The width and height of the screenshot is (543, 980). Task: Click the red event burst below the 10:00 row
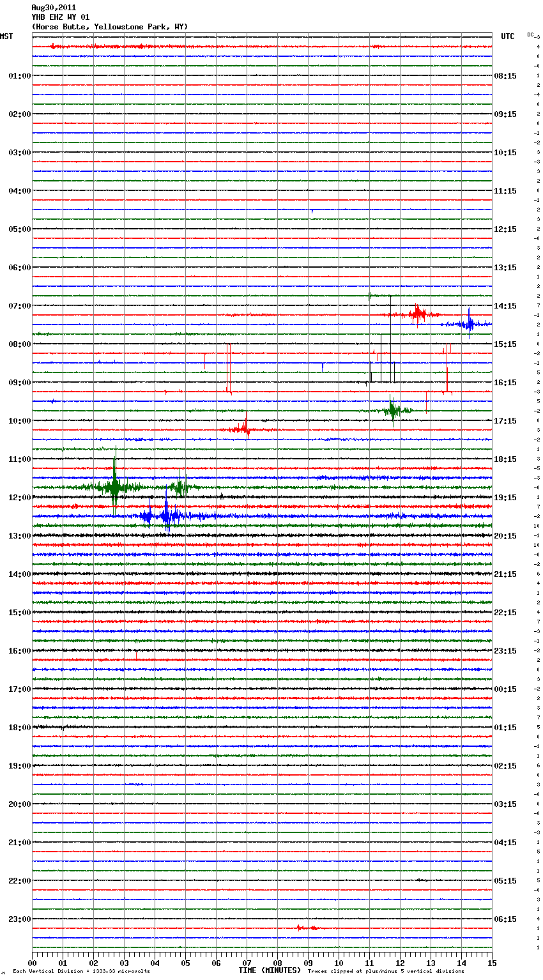tap(245, 429)
